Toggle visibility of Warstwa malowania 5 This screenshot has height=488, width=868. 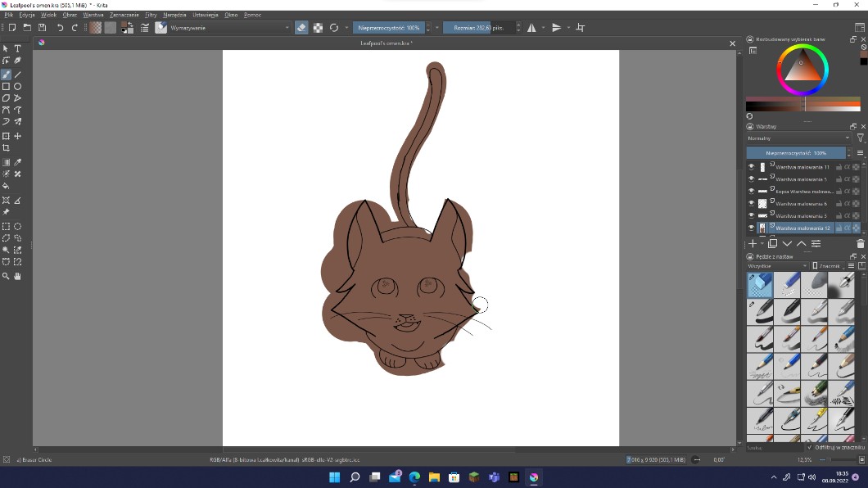(x=752, y=178)
